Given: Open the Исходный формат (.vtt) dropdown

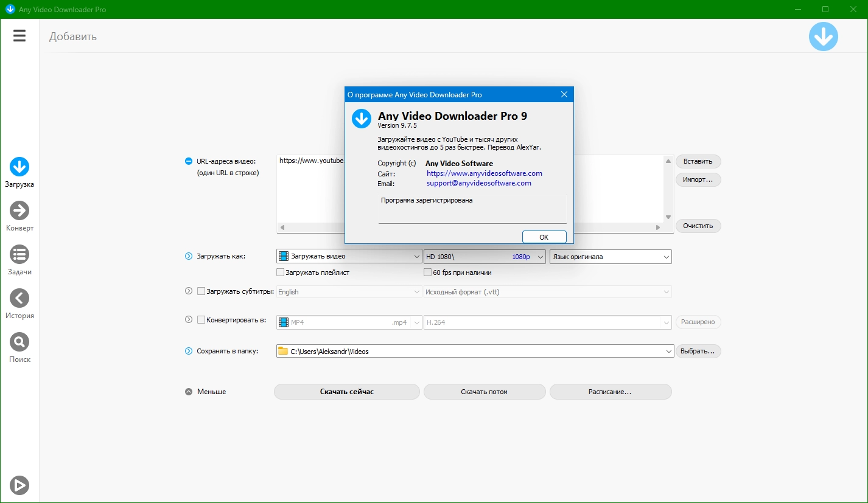Looking at the screenshot, I should click(x=548, y=292).
